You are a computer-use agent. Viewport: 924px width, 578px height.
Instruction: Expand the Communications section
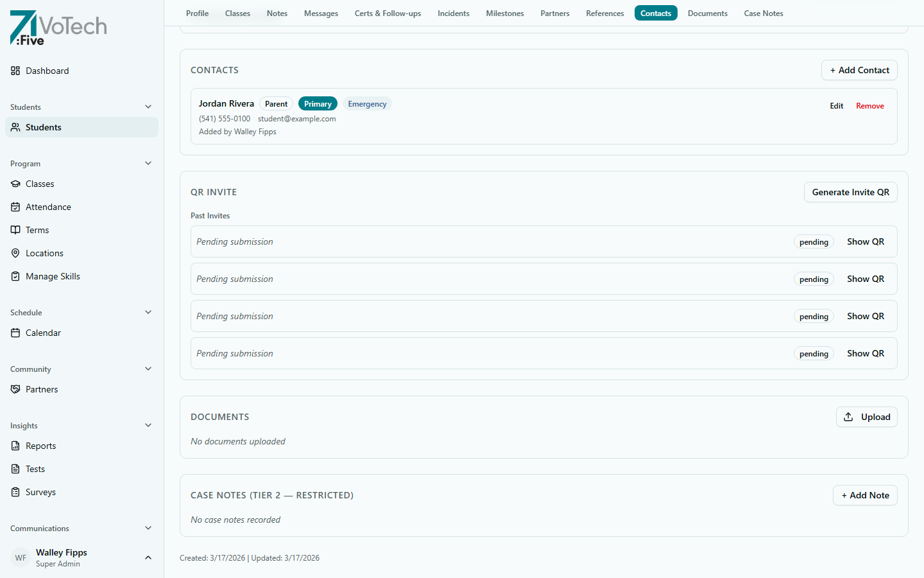tap(148, 528)
